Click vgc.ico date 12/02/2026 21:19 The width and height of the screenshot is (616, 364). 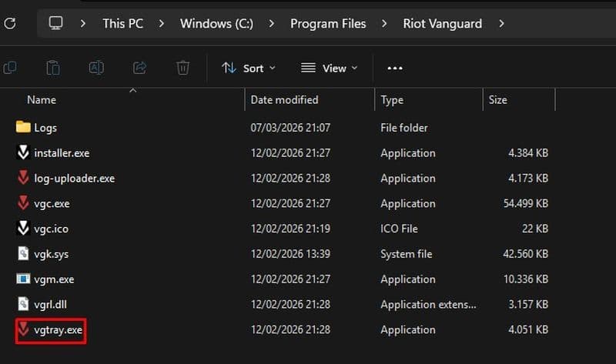click(x=290, y=229)
